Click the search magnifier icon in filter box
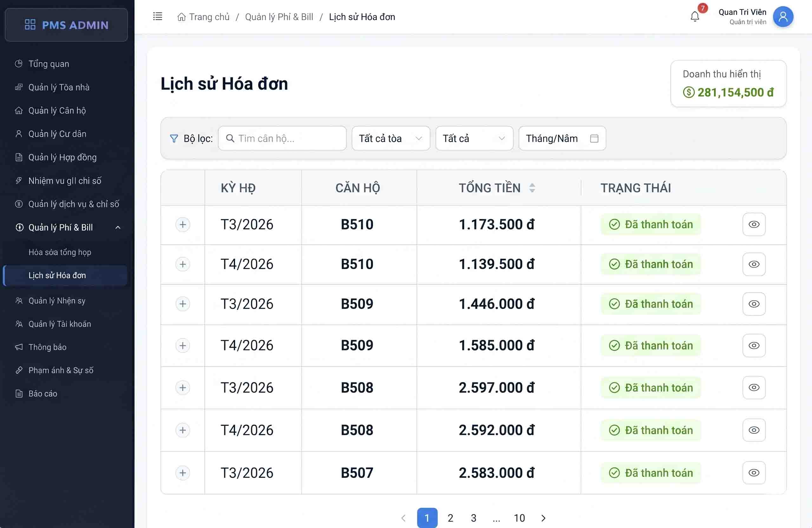The width and height of the screenshot is (812, 528). click(230, 138)
